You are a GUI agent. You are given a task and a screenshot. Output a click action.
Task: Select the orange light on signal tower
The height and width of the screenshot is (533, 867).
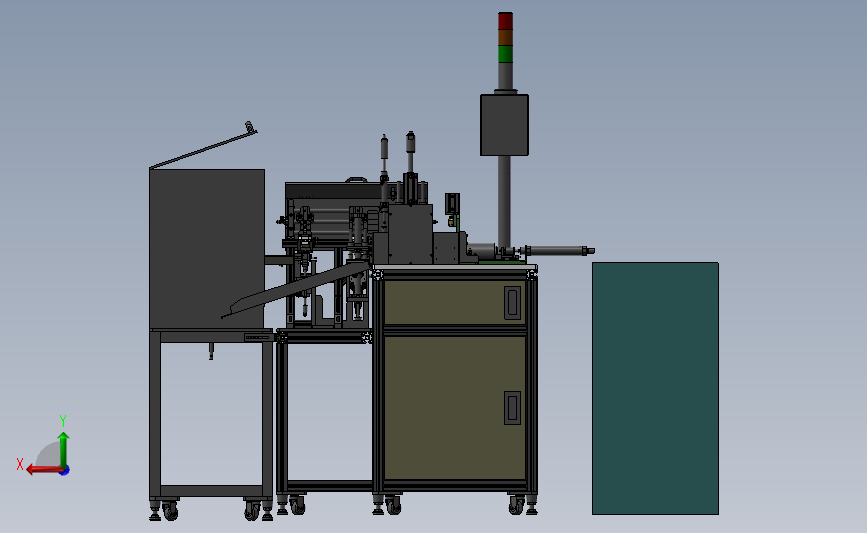[505, 38]
